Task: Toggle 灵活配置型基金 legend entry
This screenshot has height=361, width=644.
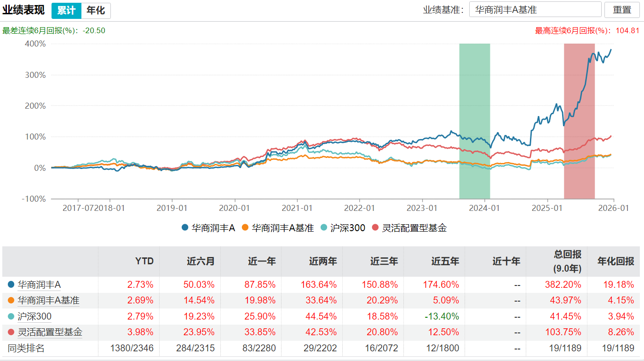Action: pos(409,227)
